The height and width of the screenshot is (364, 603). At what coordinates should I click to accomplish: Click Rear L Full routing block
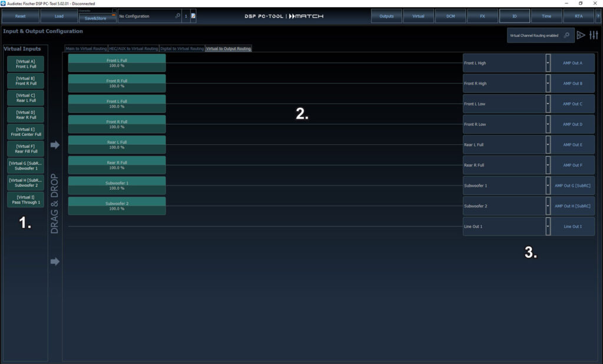117,144
